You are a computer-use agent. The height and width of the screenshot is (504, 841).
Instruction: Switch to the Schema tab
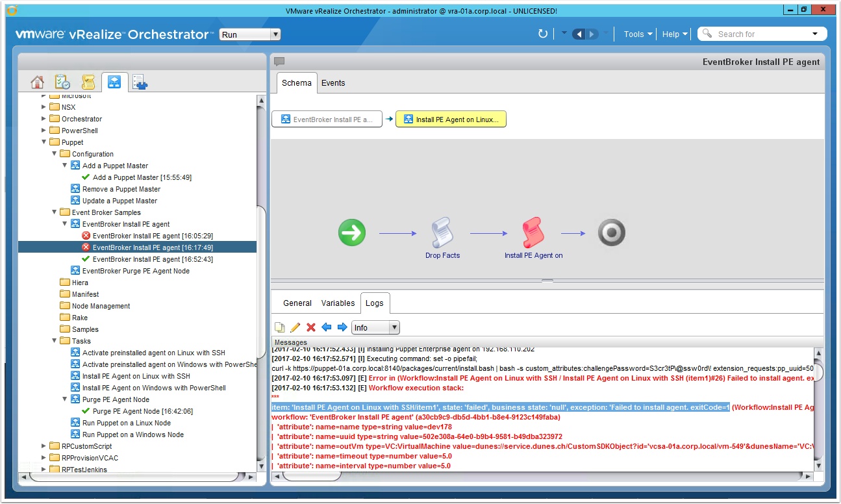pyautogui.click(x=297, y=82)
